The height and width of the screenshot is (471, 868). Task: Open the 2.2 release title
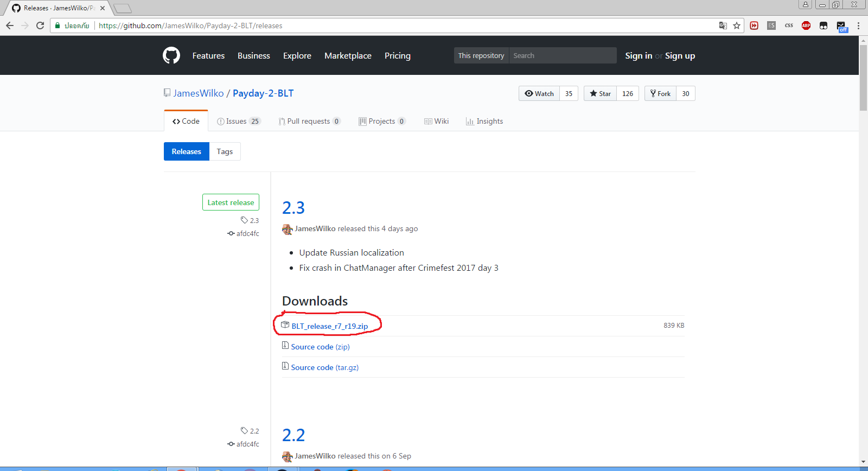tap(293, 435)
